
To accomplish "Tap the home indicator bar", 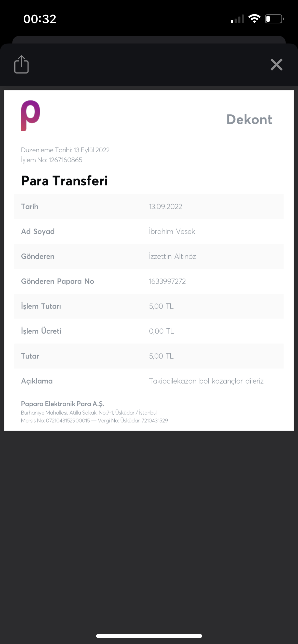I will coord(149,636).
